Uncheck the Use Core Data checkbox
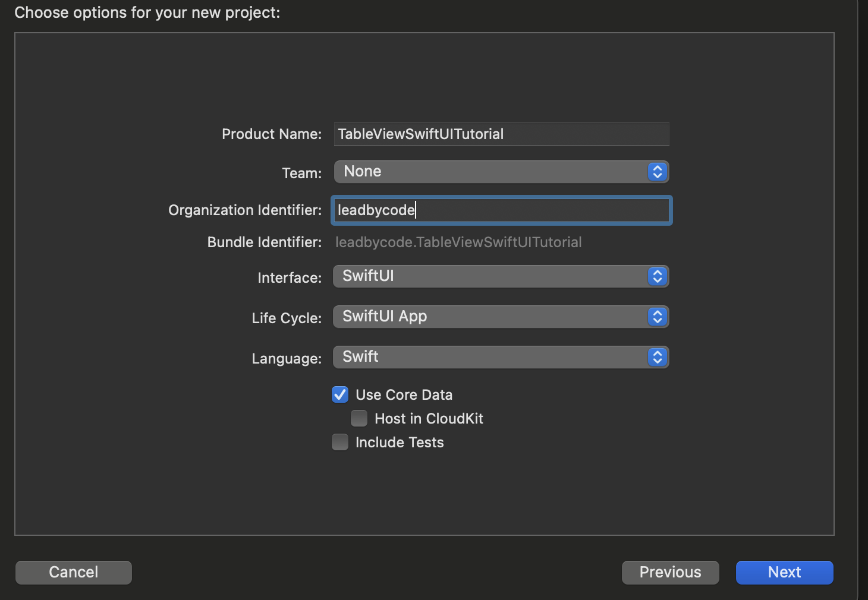 tap(340, 394)
